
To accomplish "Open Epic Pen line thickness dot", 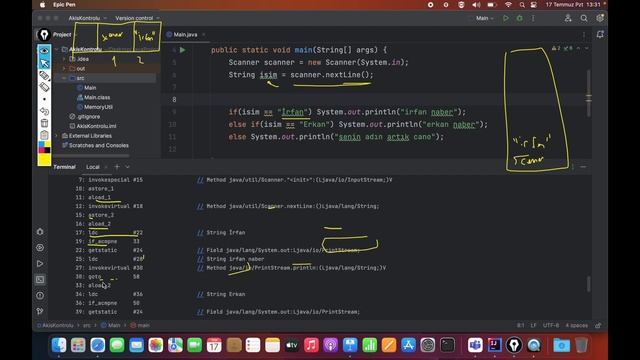I will 44,99.
